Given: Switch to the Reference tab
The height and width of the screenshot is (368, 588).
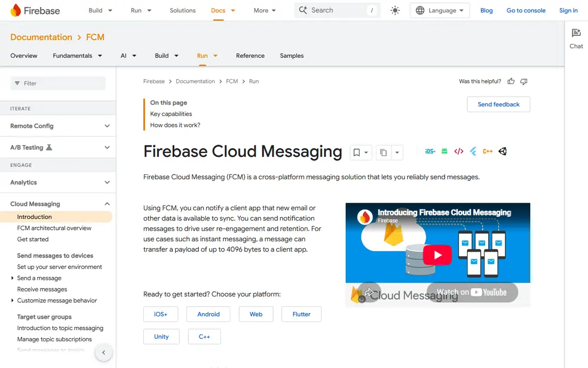Looking at the screenshot, I should point(250,56).
